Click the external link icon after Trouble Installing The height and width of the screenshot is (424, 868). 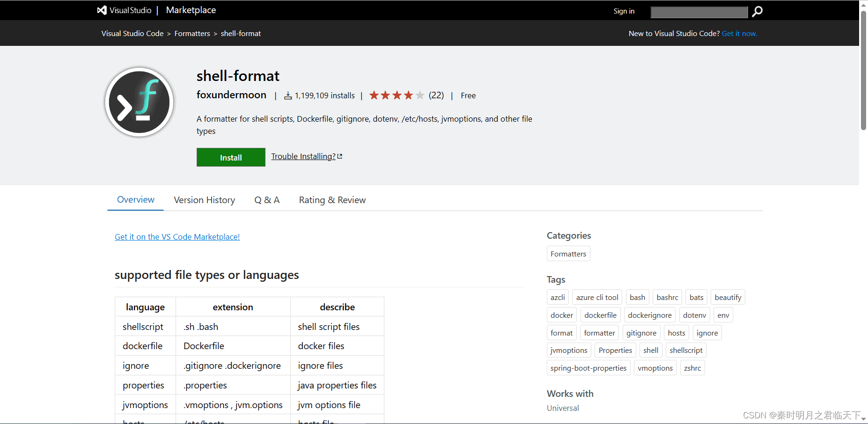point(340,156)
